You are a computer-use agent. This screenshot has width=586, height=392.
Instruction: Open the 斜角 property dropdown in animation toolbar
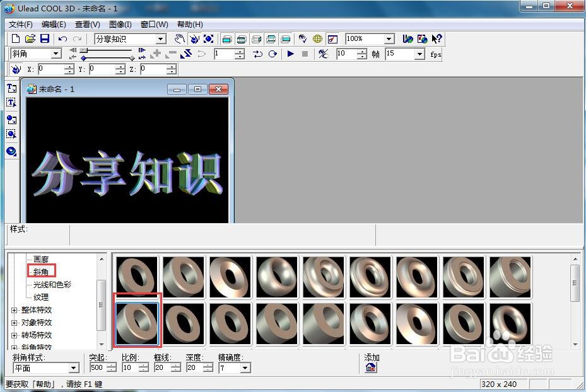click(x=56, y=54)
